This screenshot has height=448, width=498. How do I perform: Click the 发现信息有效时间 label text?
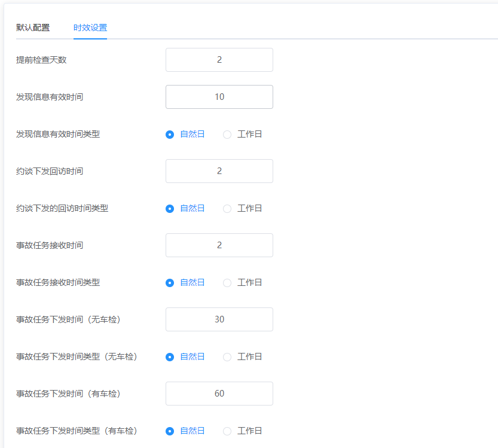click(50, 97)
